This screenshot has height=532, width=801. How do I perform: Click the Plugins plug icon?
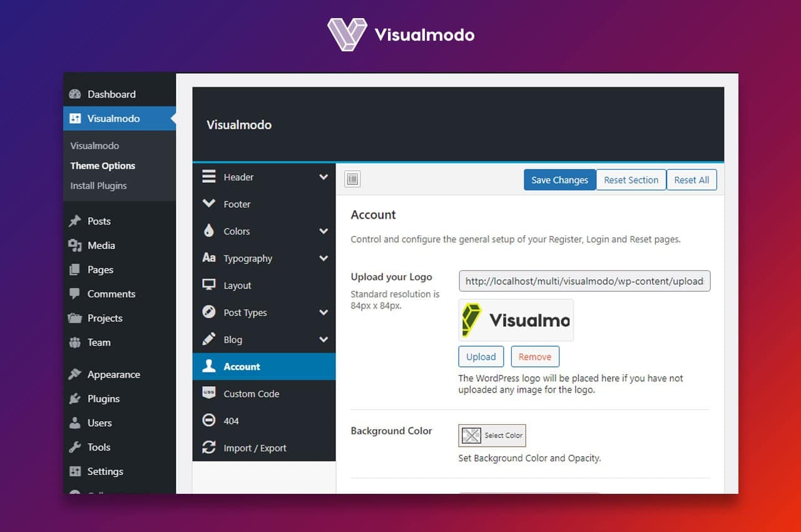pos(75,399)
